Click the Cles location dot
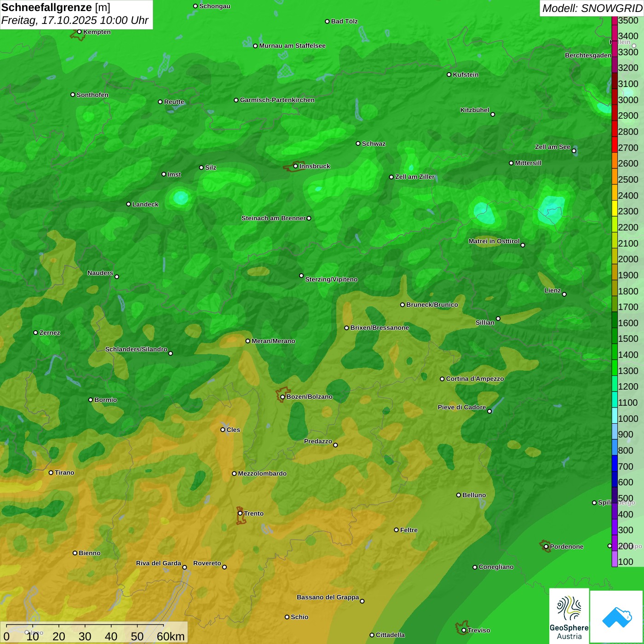644x644 pixels. coord(223,430)
